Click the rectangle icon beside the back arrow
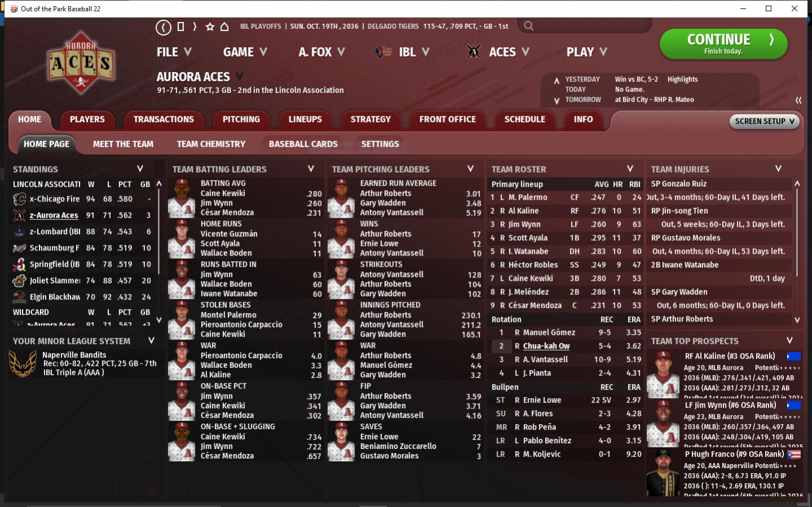The height and width of the screenshot is (507, 812). pos(181,27)
